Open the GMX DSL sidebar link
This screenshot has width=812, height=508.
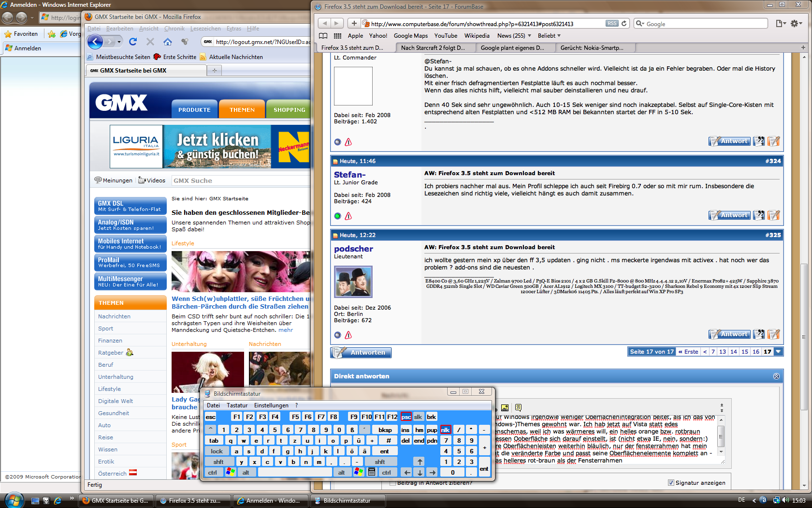[130, 206]
